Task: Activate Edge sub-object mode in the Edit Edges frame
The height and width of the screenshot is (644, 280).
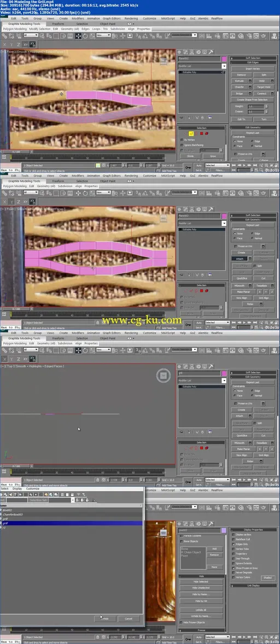Action: pos(191,133)
